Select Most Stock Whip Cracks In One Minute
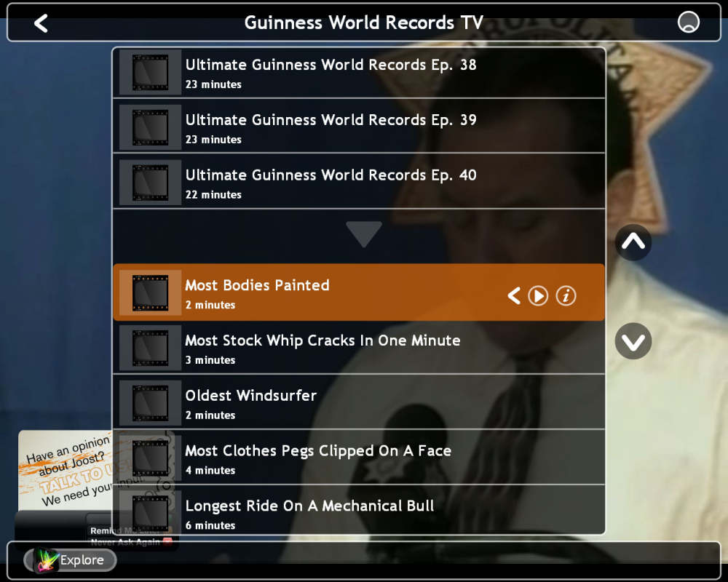728x582 pixels. click(359, 347)
